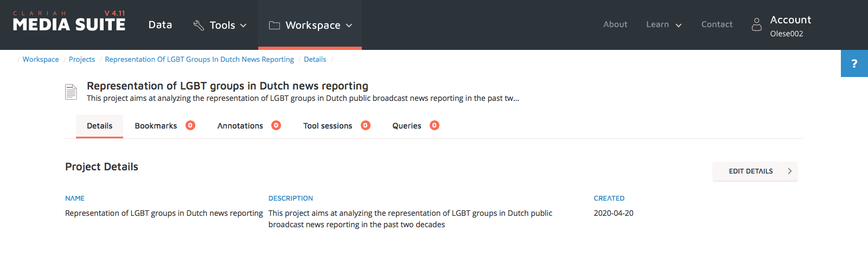The image size is (868, 256).
Task: Click the project document icon
Action: tap(71, 92)
